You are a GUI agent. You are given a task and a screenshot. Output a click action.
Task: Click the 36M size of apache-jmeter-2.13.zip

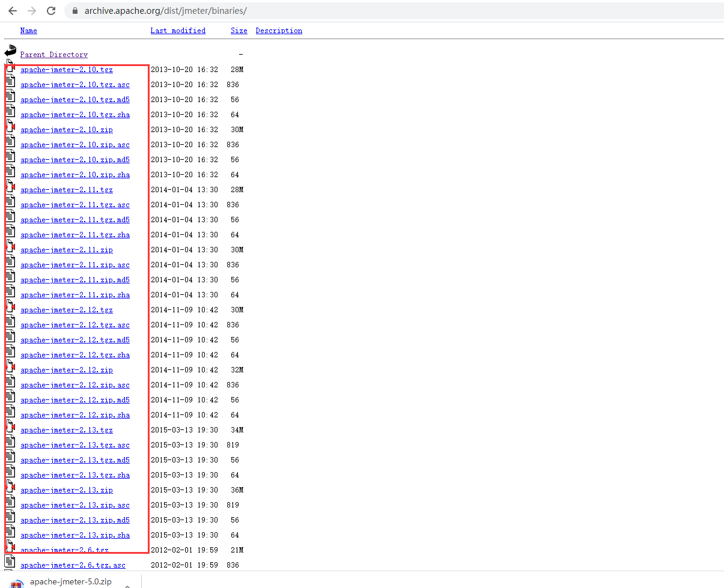[237, 490]
